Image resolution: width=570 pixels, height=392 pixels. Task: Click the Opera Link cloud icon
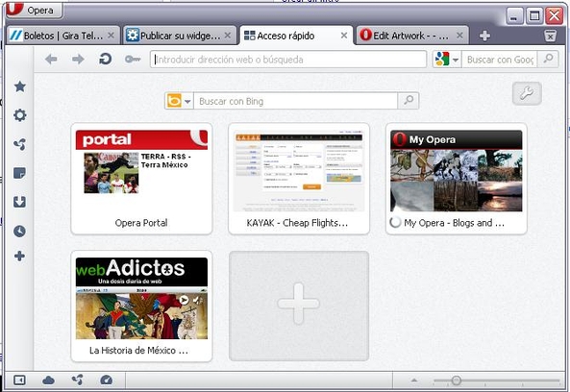(x=48, y=380)
